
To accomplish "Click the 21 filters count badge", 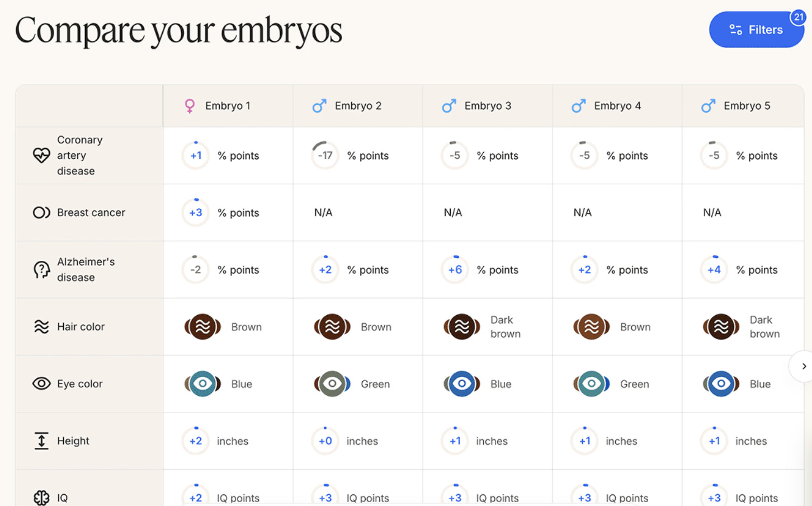I will (799, 17).
